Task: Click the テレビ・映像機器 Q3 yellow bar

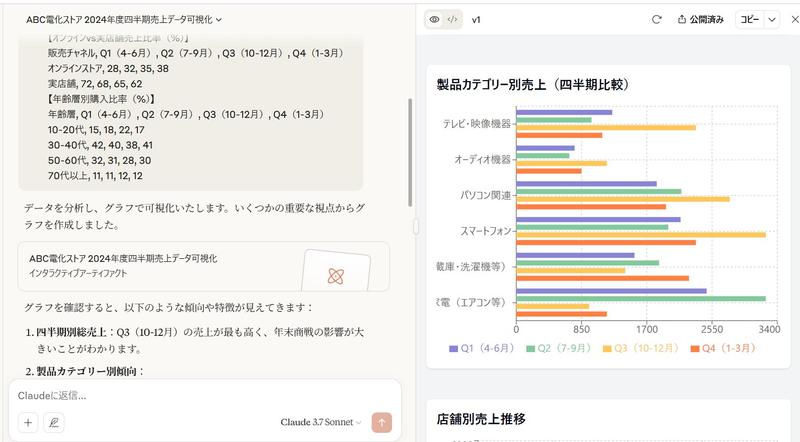Action: [606, 128]
